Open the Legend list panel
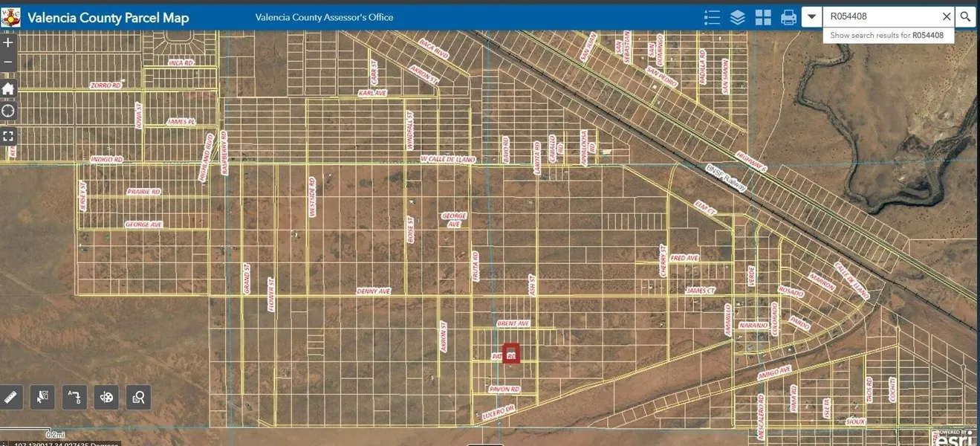This screenshot has height=446, width=980. pos(712,17)
